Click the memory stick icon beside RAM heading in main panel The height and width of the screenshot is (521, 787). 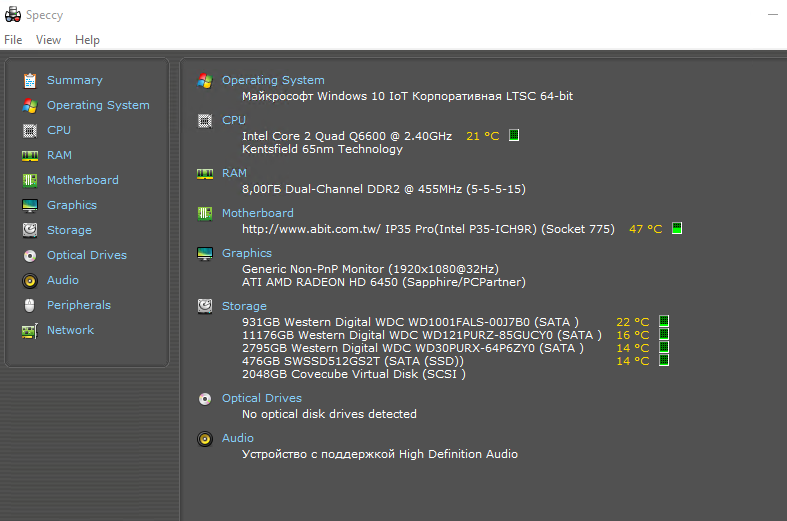[205, 174]
